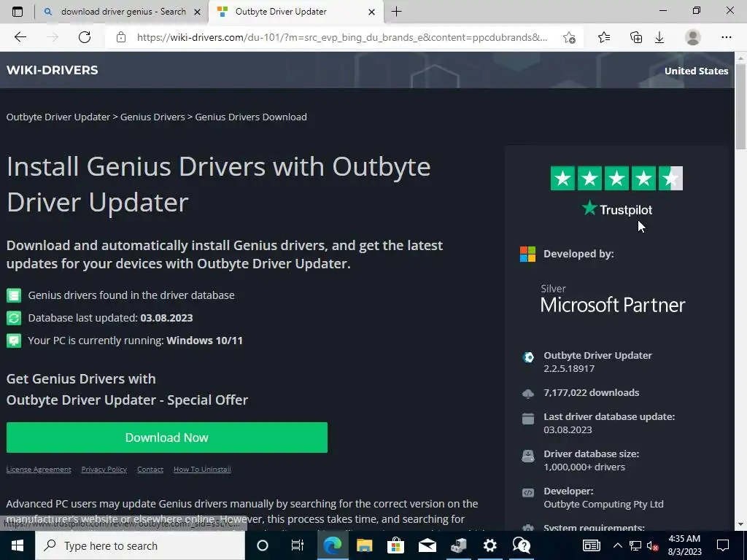
Task: Click the calendar database update icon
Action: [x=528, y=419]
